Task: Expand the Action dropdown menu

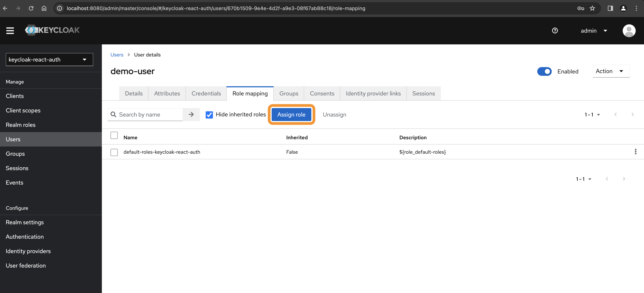Action: tap(611, 71)
